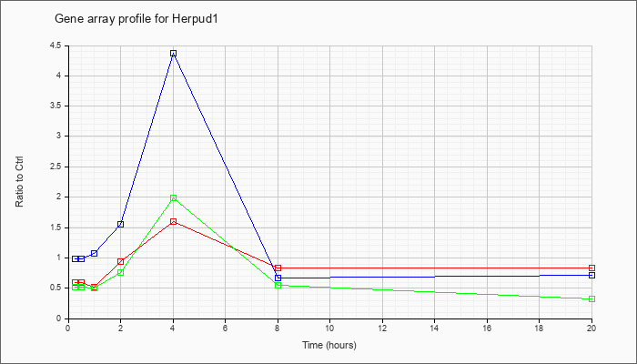The height and width of the screenshot is (364, 637).
Task: Click the green marker at 8 hours
Action: pos(278,285)
